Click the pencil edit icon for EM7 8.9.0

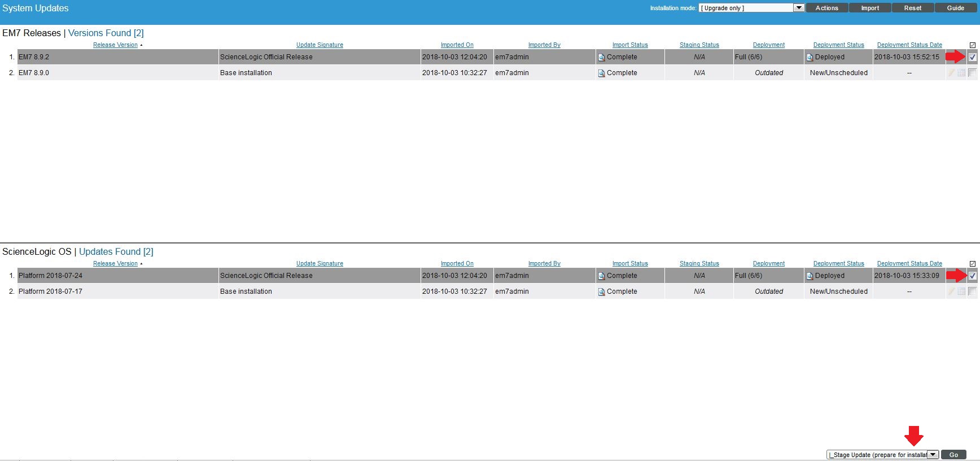tap(951, 73)
